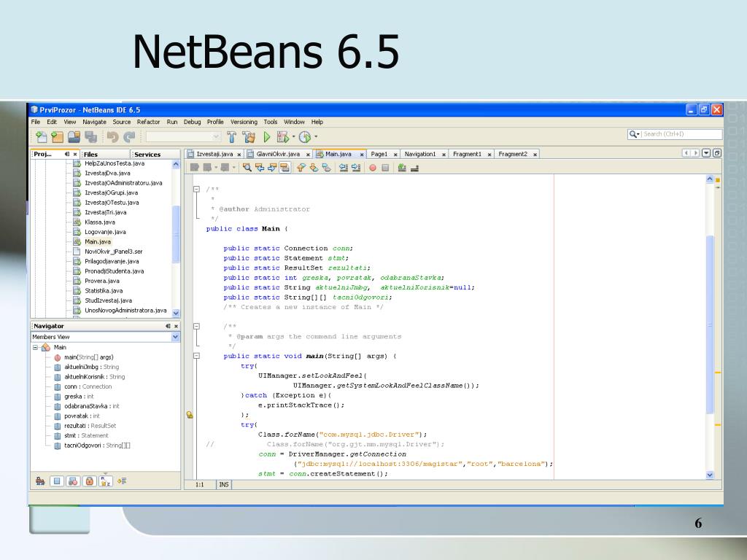
Task: Click the Find Selection magnifier icon
Action: click(x=247, y=168)
